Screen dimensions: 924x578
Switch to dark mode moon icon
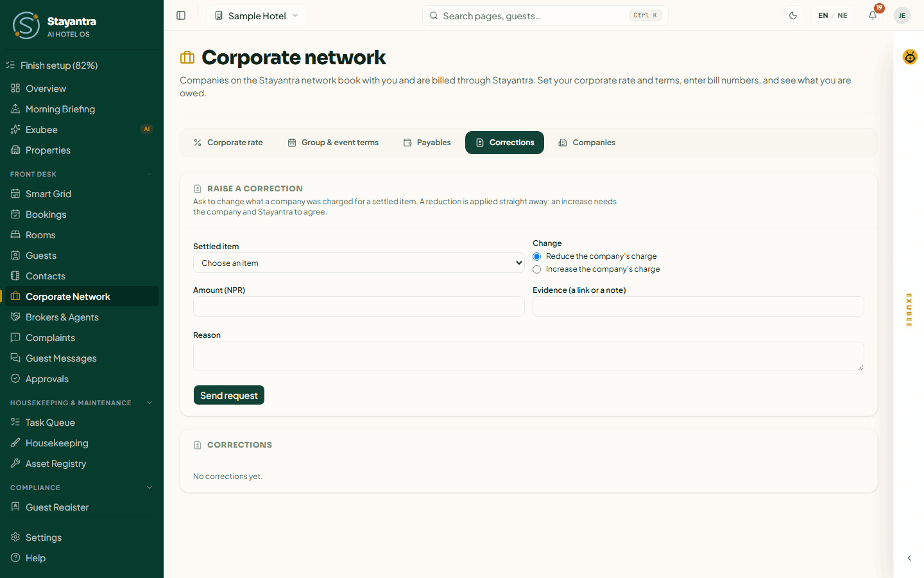pos(793,15)
